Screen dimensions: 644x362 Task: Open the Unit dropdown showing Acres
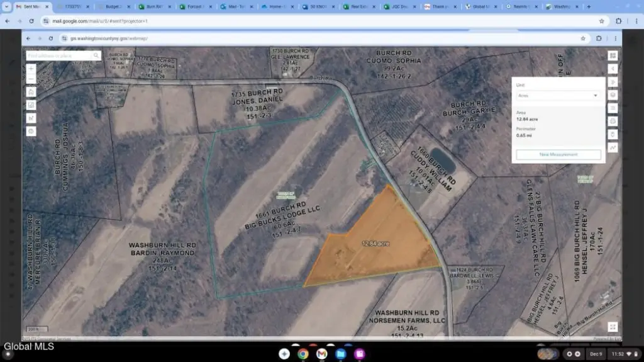558,96
